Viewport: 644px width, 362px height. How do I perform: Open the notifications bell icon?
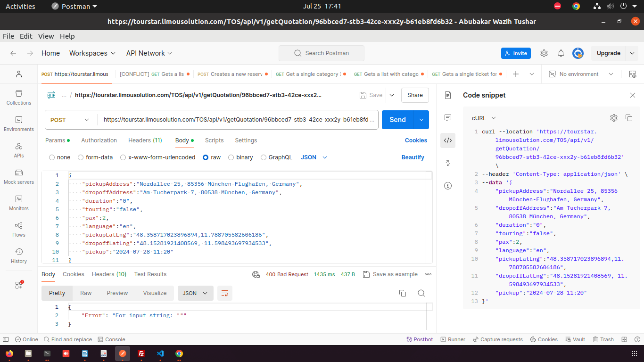pos(561,53)
